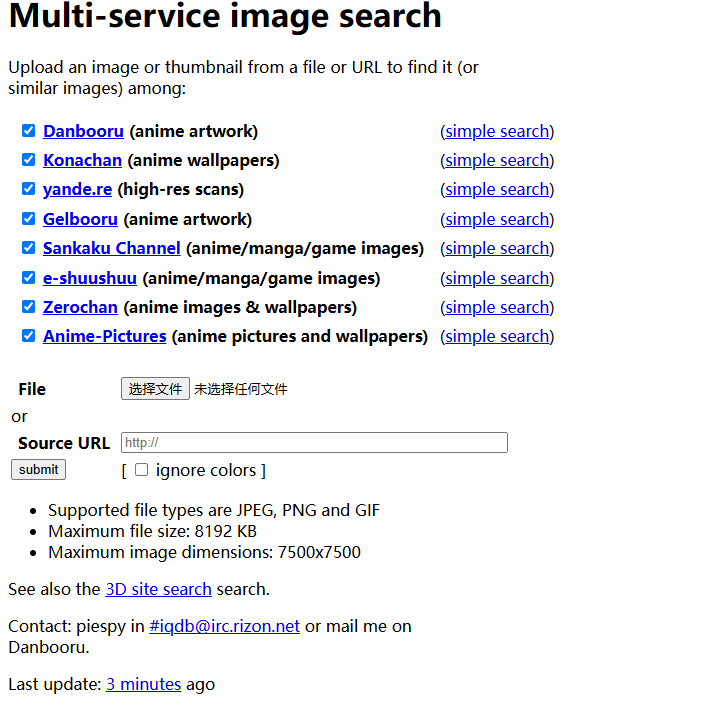Open simple search for Danbooru
Screen dimensions: 706x703
click(497, 131)
